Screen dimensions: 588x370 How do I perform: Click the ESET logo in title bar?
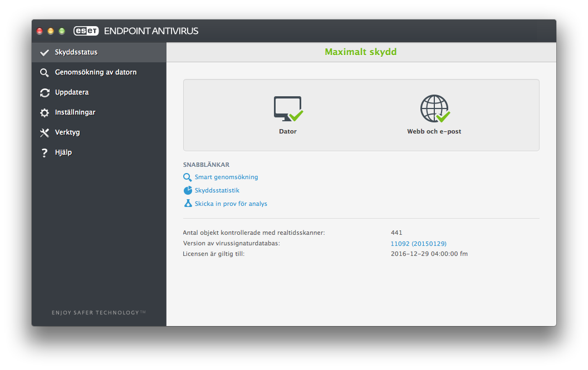pos(86,31)
